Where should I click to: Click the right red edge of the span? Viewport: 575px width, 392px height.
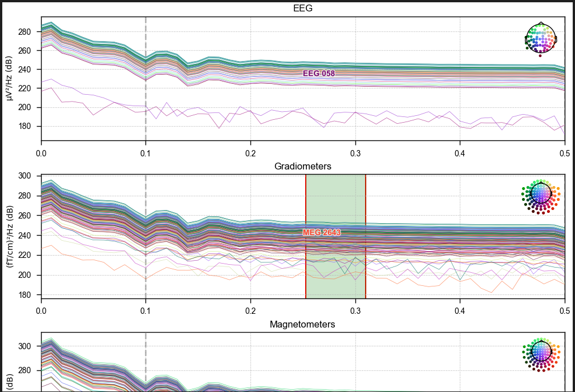click(366, 237)
